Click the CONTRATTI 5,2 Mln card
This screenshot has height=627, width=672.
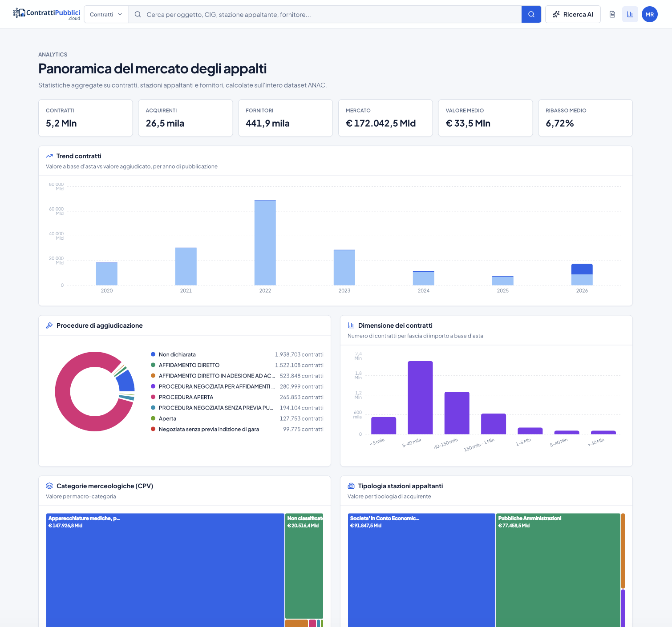click(85, 118)
